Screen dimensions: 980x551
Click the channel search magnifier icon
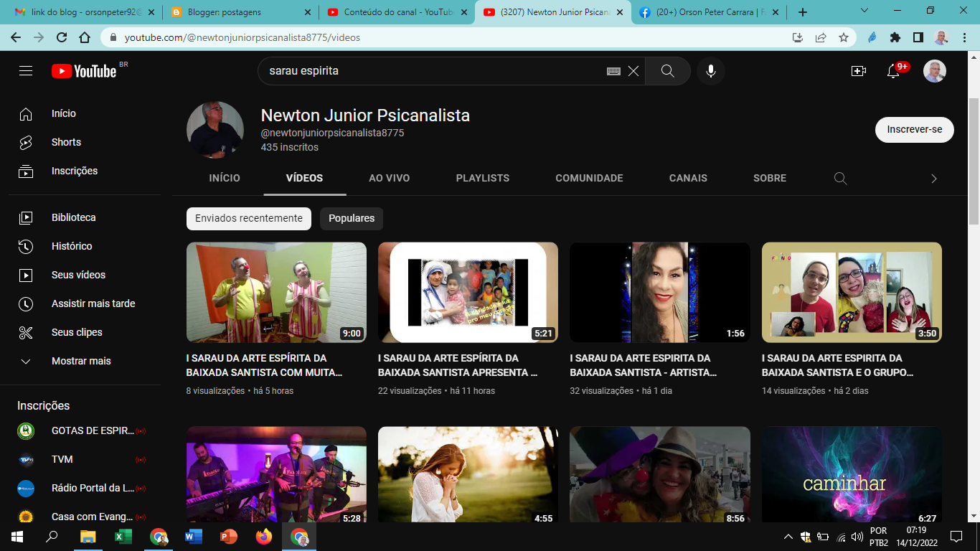point(841,178)
